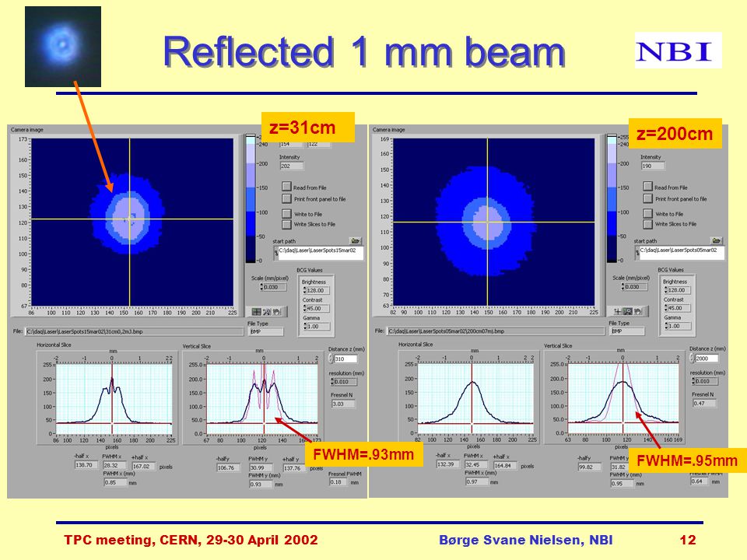Toggle Print front panel to file, z=200cm panel
The image size is (747, 560).
click(x=647, y=198)
